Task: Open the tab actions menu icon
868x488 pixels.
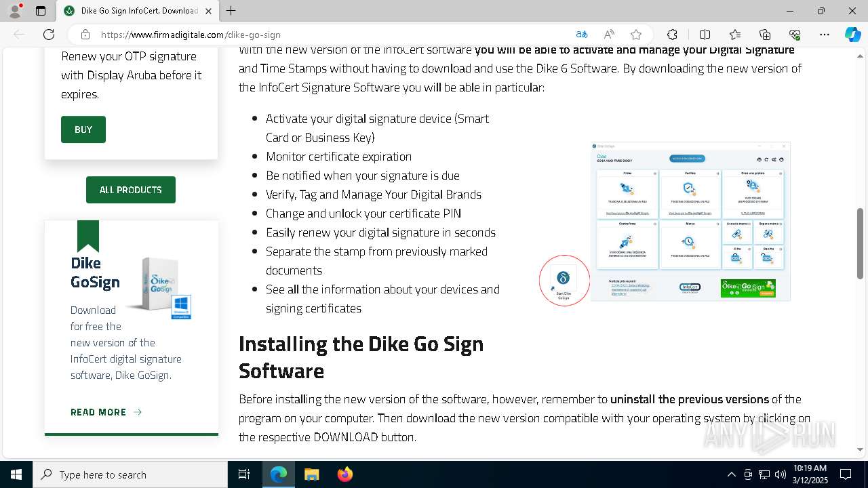Action: coord(41,11)
